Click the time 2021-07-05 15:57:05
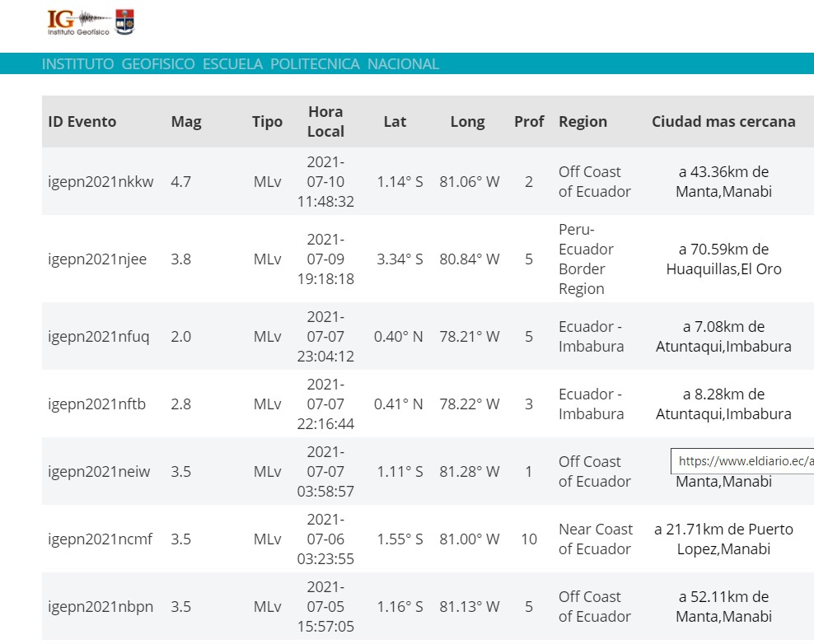Screen dimensions: 814x644 point(325,606)
